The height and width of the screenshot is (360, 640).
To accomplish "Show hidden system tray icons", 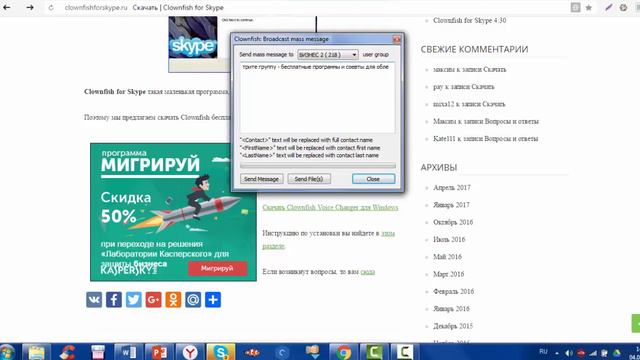I will [x=557, y=353].
